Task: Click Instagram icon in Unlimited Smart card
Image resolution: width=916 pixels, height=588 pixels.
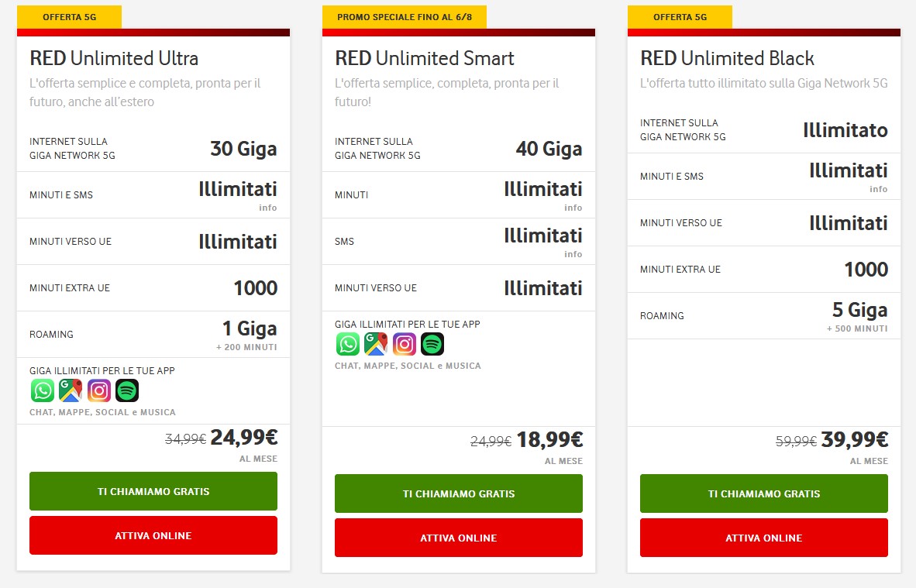Action: [x=405, y=344]
